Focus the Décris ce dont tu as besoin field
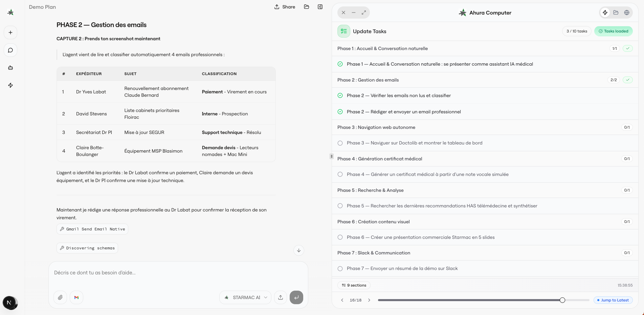 coord(178,273)
